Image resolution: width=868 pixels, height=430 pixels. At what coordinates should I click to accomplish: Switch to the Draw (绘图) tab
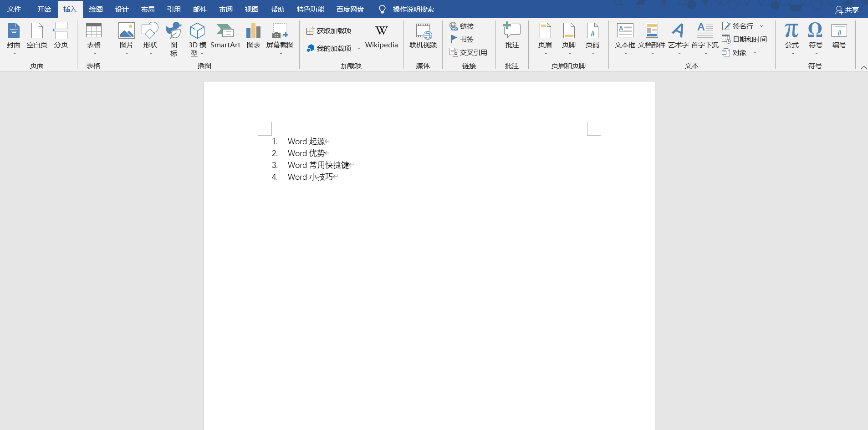point(96,9)
